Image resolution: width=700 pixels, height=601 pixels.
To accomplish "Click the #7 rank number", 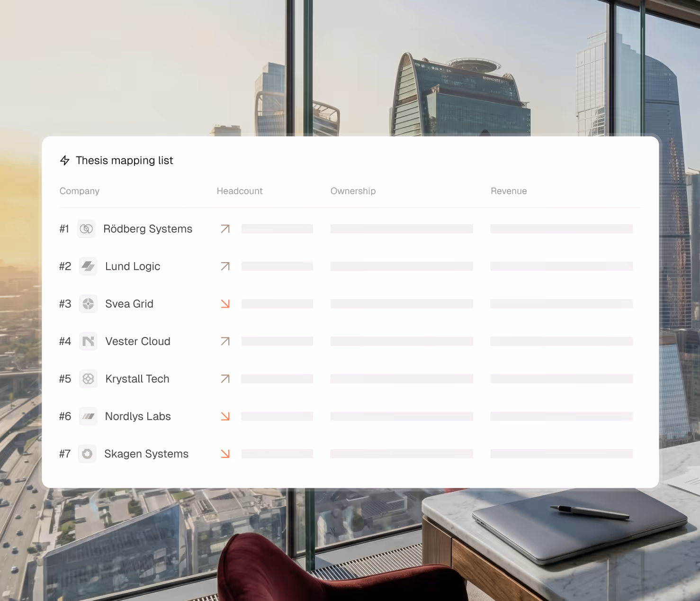I will (x=65, y=454).
